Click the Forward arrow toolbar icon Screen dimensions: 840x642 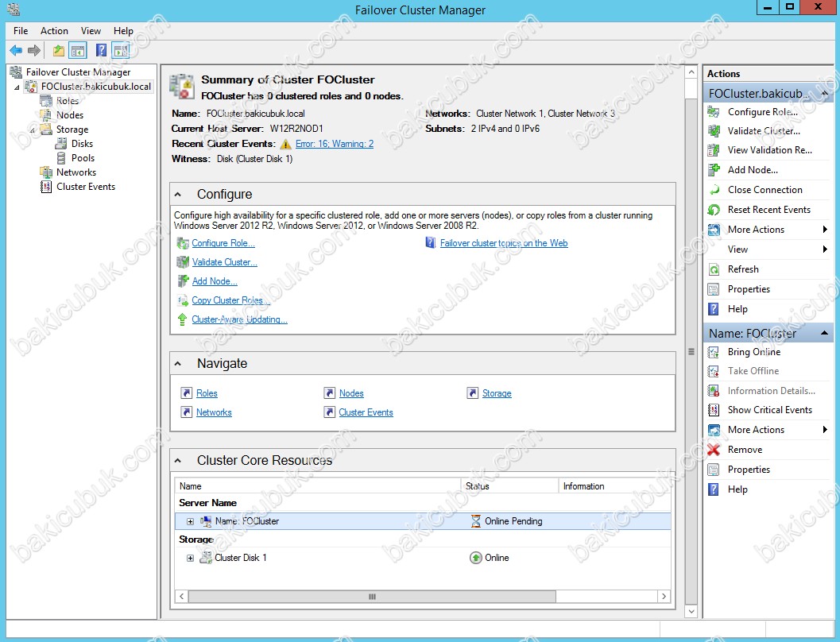[33, 51]
